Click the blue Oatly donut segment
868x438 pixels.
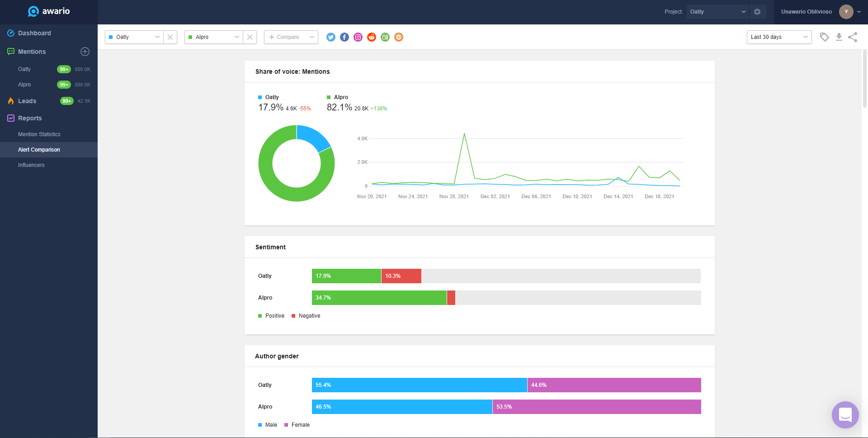314,136
